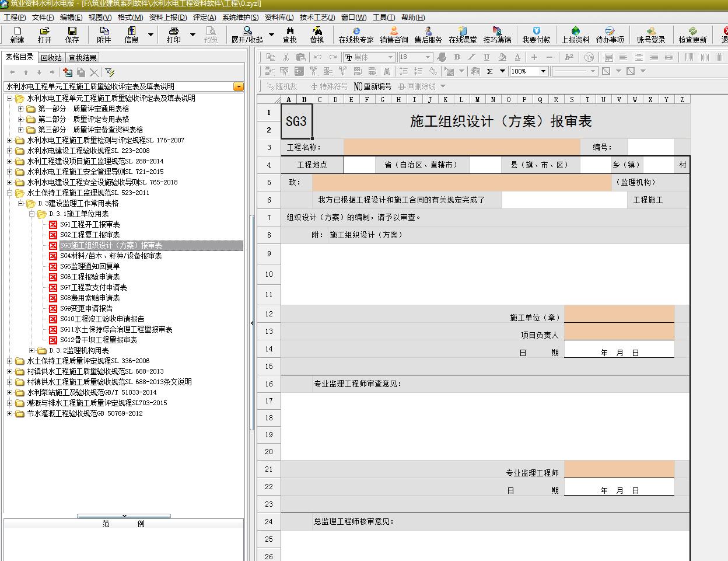The image size is (728, 561).
Task: Open the 资料库(L) menu
Action: 279,18
